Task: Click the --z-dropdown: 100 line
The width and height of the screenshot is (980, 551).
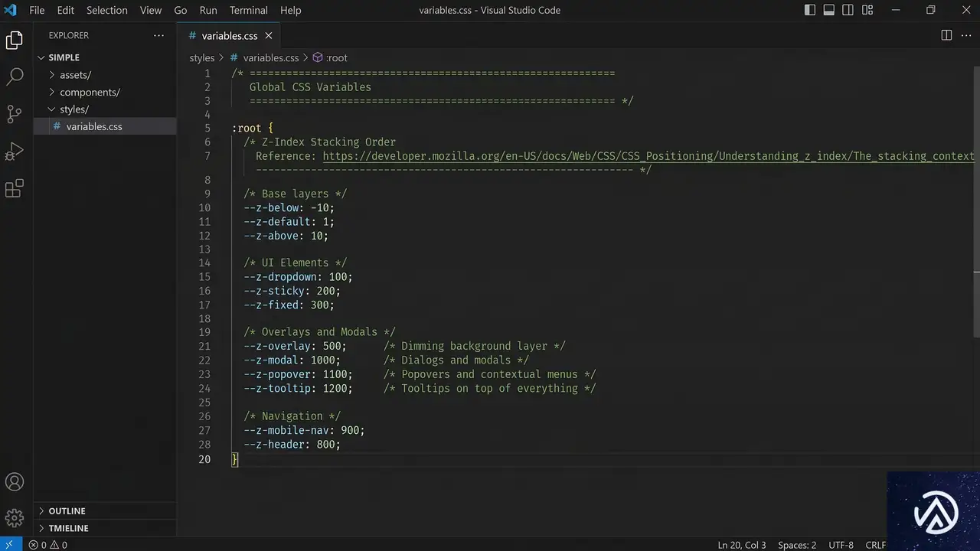Action: click(299, 277)
